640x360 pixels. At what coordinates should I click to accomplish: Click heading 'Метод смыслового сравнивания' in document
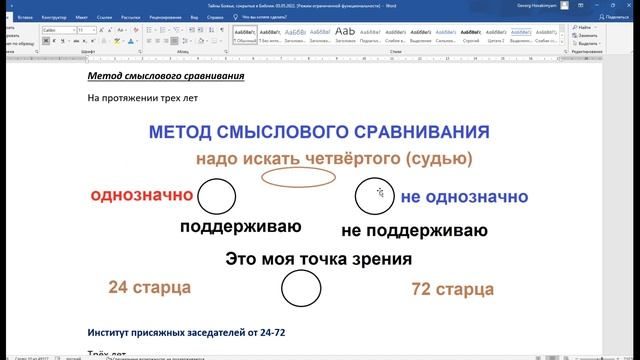pos(166,76)
